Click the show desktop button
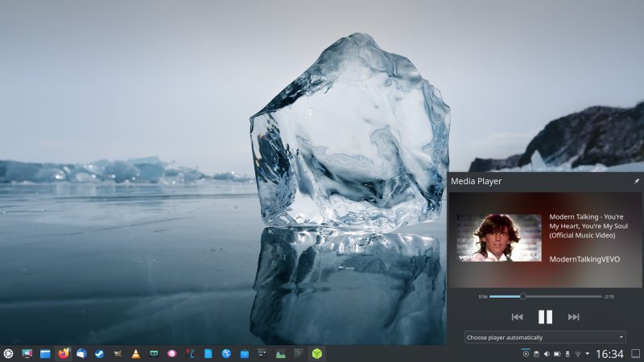The image size is (644, 362). 636,354
